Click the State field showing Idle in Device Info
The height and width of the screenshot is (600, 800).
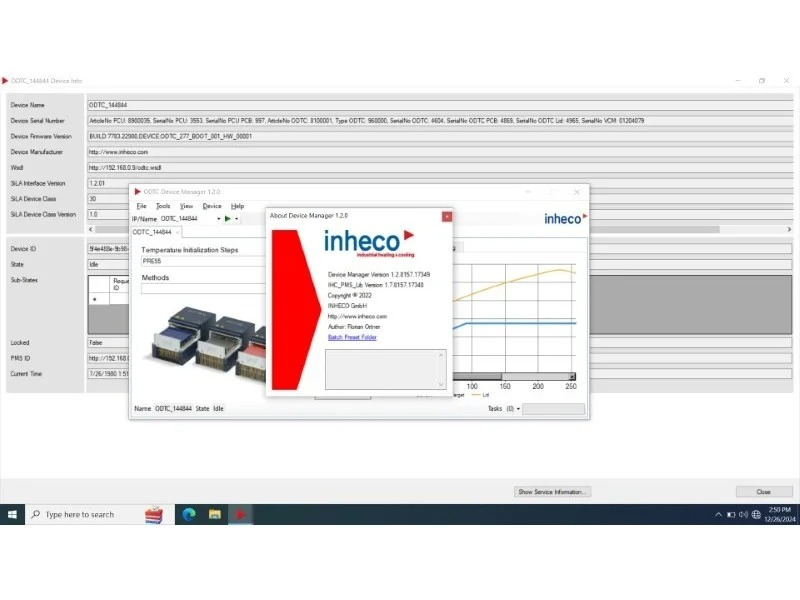point(108,264)
